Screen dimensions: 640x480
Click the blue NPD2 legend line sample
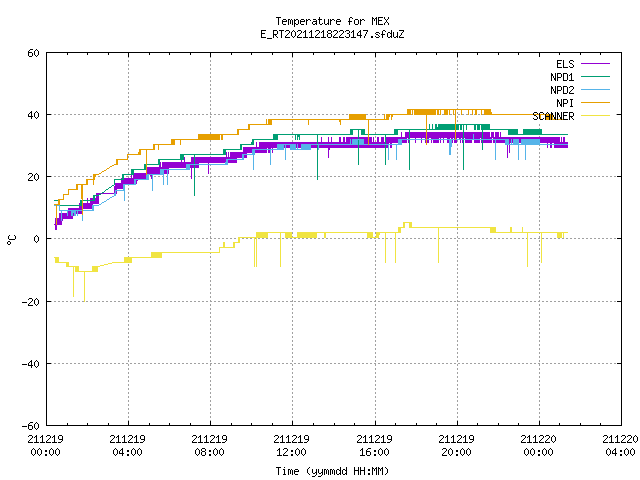click(595, 89)
